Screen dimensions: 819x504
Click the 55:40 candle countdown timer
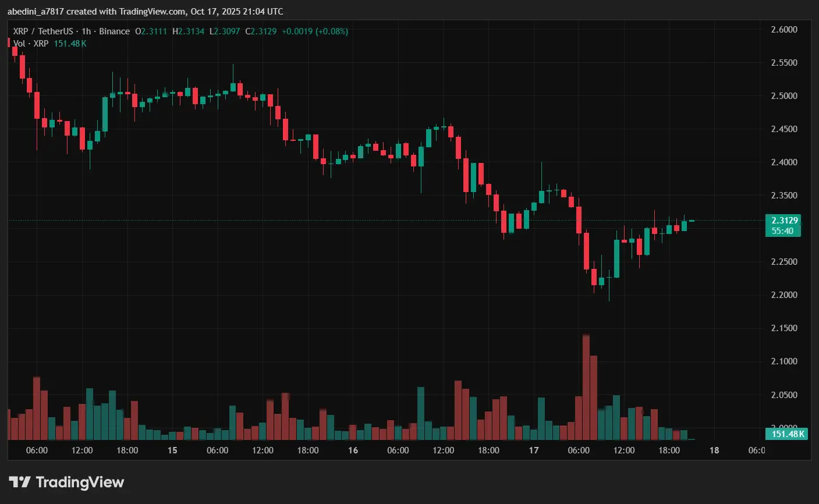click(782, 231)
